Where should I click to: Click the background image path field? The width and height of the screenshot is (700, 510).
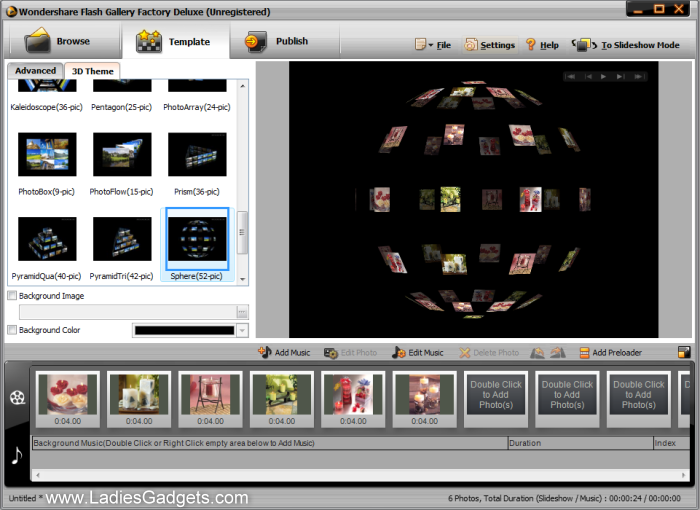tap(127, 312)
